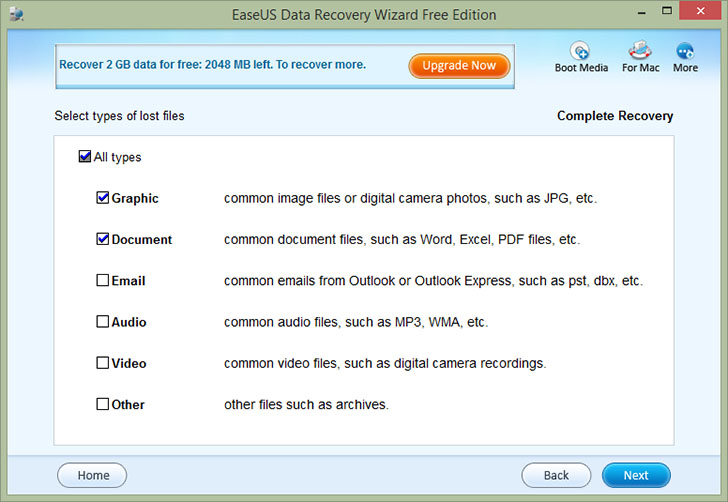Open the More options icon
Viewport: 728px width, 502px height.
click(x=685, y=51)
